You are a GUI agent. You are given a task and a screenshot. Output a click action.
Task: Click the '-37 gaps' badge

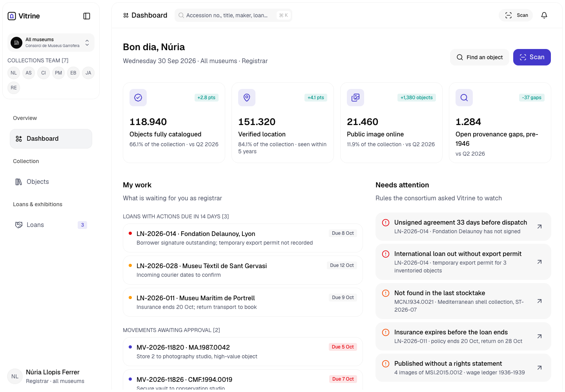tap(532, 98)
